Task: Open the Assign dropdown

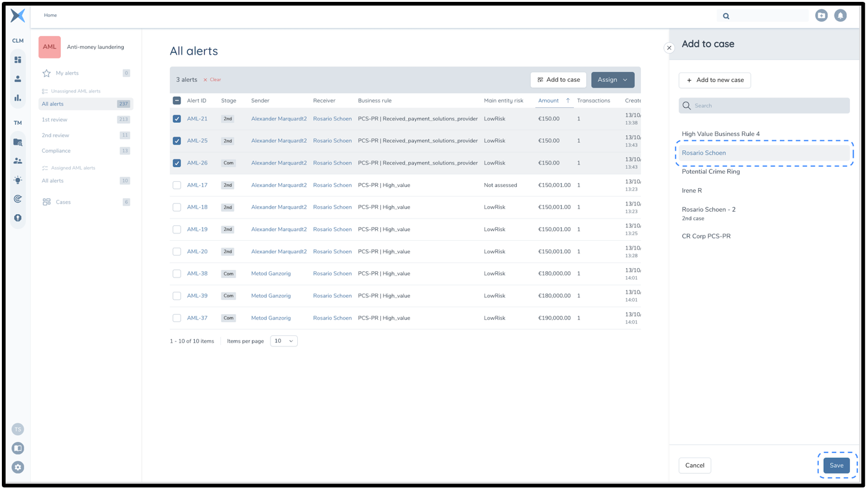Action: [x=612, y=79]
